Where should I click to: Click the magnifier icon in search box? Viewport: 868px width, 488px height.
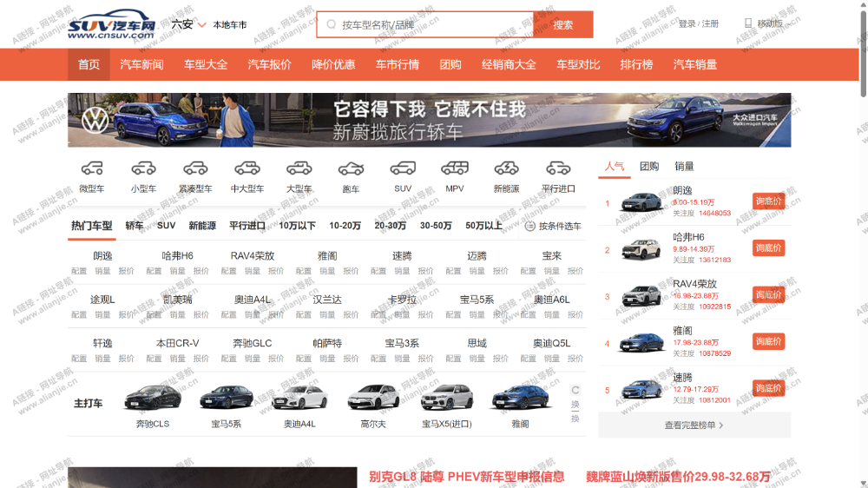(331, 24)
